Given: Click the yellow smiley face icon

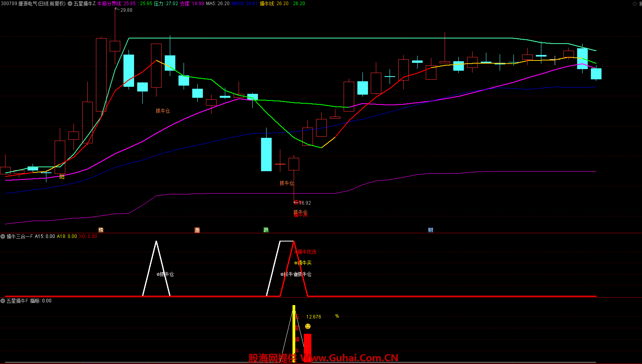Looking at the screenshot, I should click(308, 326).
